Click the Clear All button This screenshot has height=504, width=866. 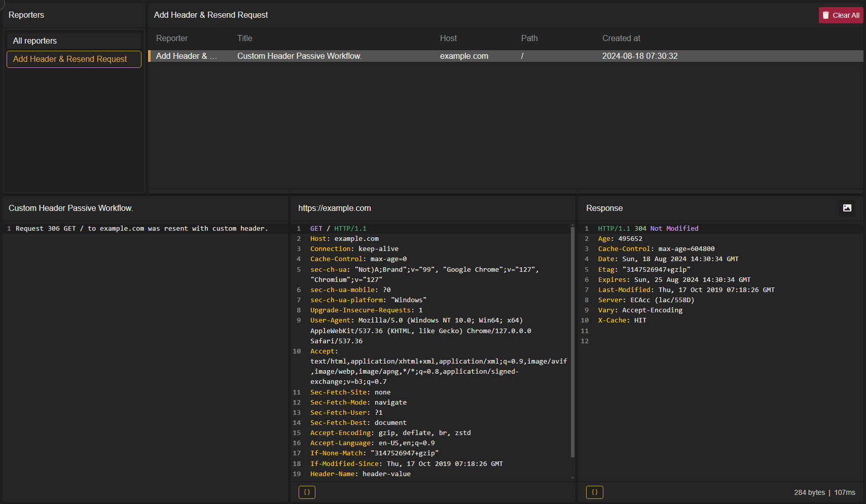click(841, 15)
